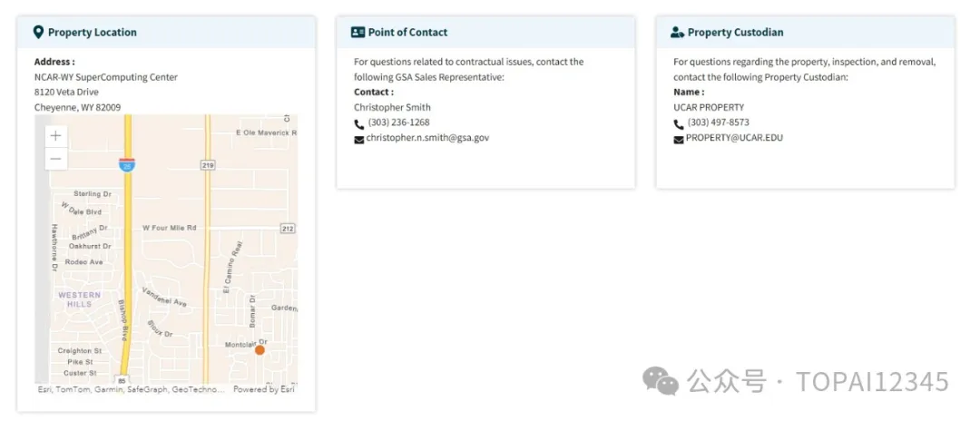Image resolution: width=980 pixels, height=421 pixels.
Task: Click the Property Location pin icon
Action: click(x=39, y=33)
